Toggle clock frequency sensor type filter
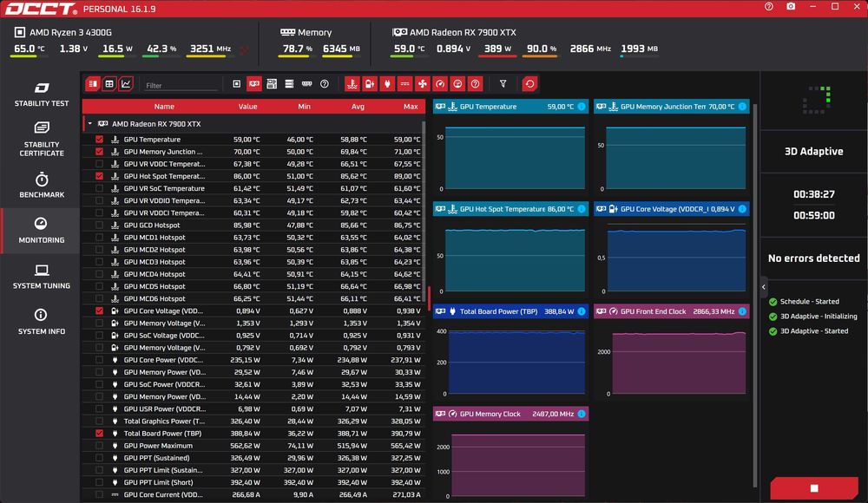The image size is (868, 503). coord(440,84)
